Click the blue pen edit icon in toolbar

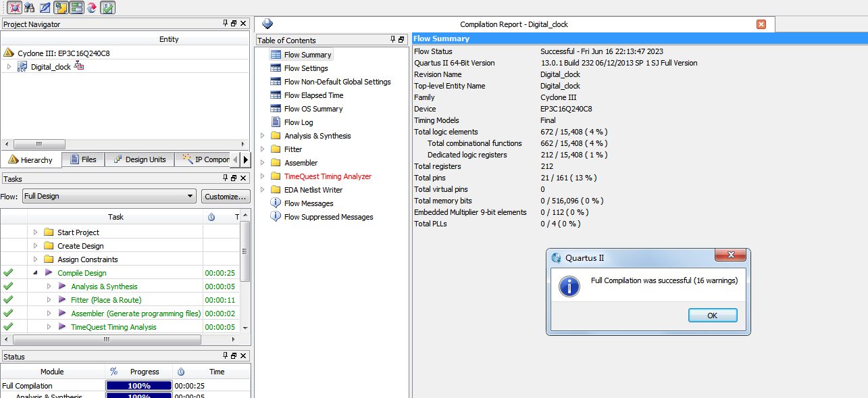tap(45, 7)
